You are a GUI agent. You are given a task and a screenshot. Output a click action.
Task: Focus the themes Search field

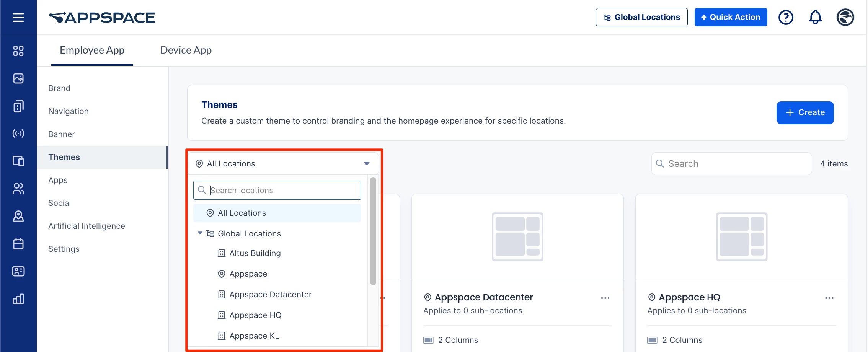tap(731, 164)
